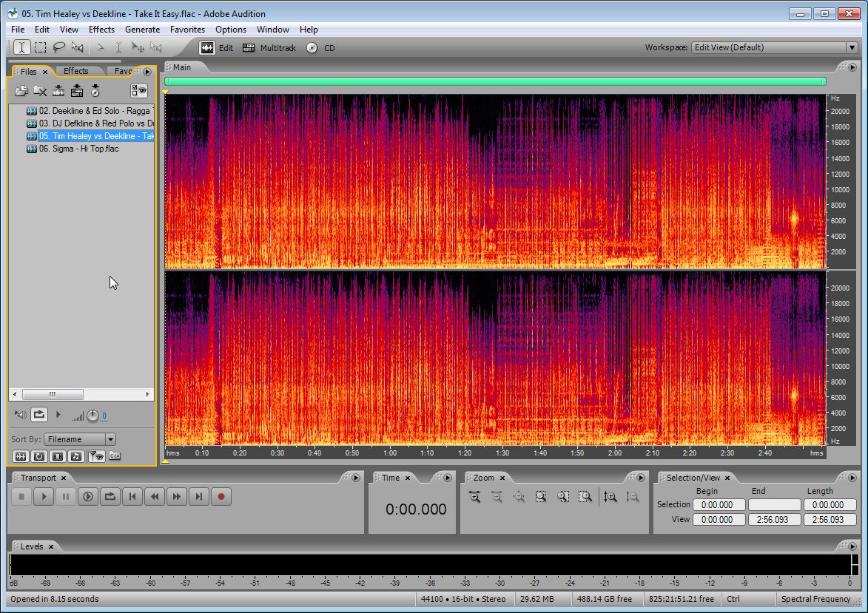
Task: Open the Transport panel options menu arrow
Action: [354, 478]
